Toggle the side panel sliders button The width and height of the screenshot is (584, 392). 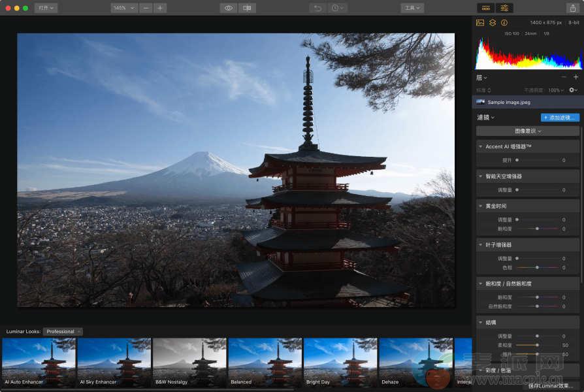point(504,8)
